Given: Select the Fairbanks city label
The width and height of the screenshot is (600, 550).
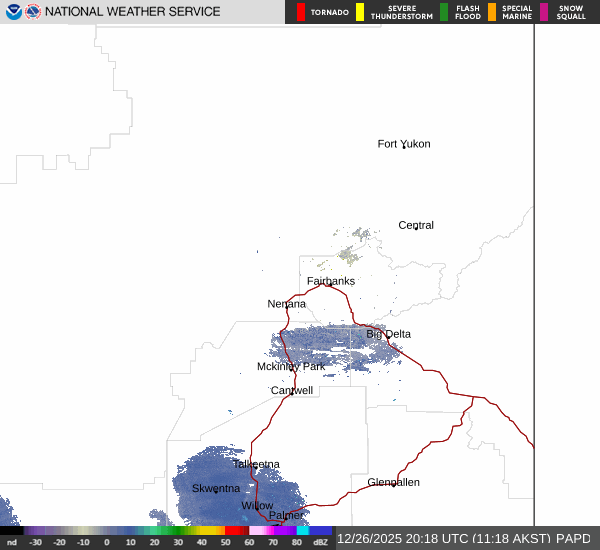Looking at the screenshot, I should 330,281.
